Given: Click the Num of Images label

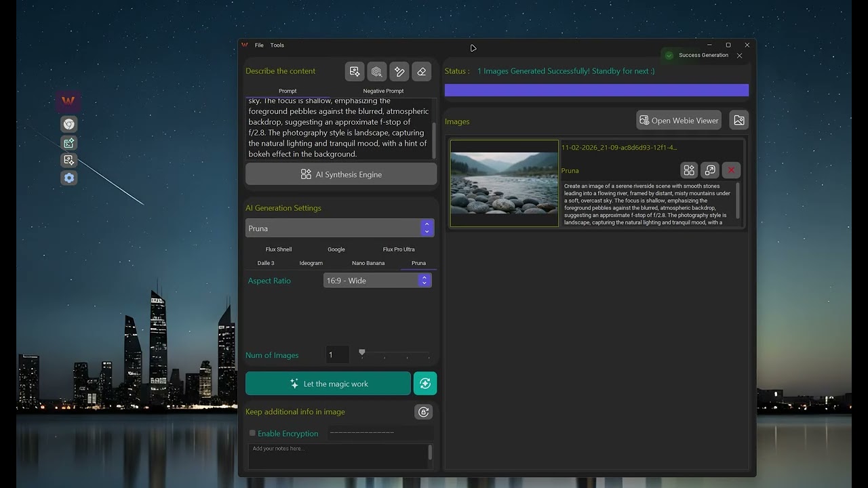Looking at the screenshot, I should click(272, 355).
